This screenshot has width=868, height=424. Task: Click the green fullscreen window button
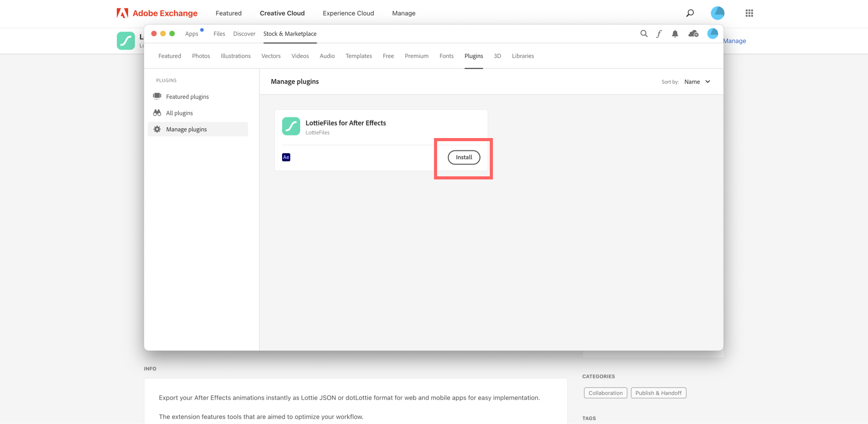coord(172,34)
